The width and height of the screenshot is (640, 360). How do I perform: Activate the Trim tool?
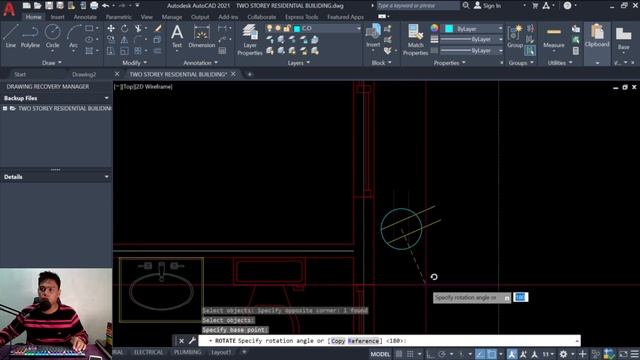[138, 28]
